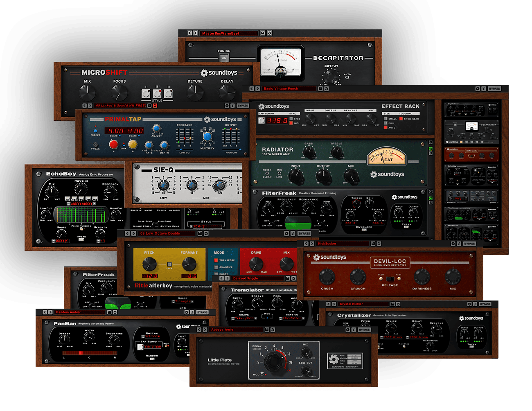Open the Little Plate gear settings icon

click(348, 330)
